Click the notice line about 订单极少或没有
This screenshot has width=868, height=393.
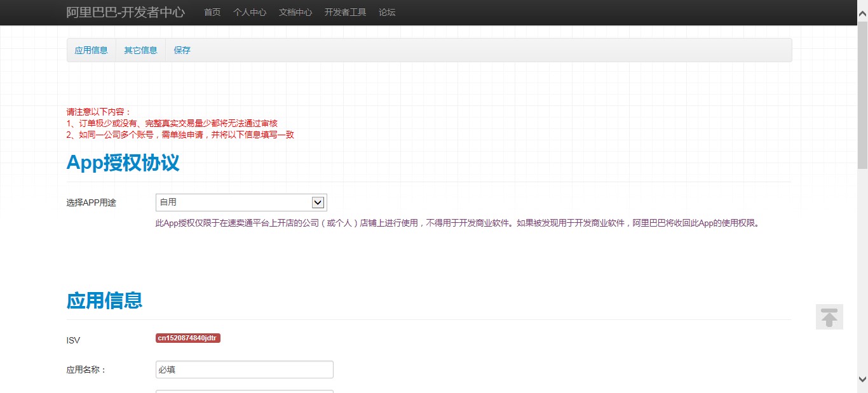click(172, 123)
